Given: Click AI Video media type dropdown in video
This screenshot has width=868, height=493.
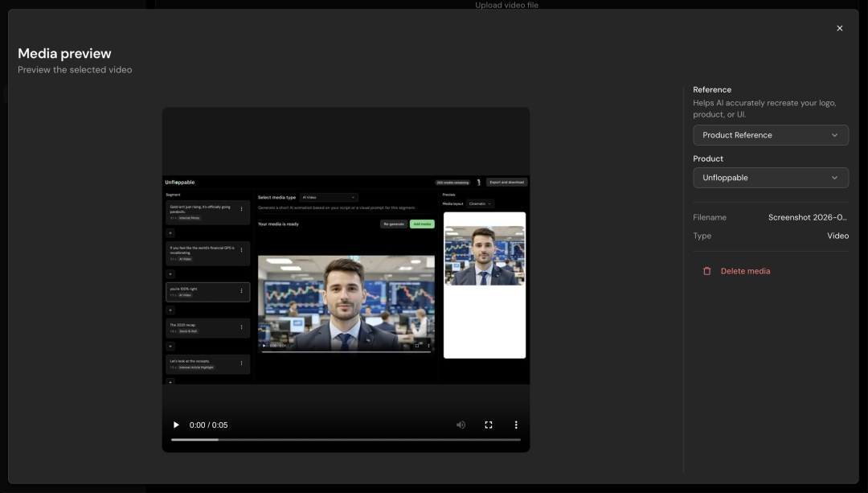Looking at the screenshot, I should click(x=329, y=197).
